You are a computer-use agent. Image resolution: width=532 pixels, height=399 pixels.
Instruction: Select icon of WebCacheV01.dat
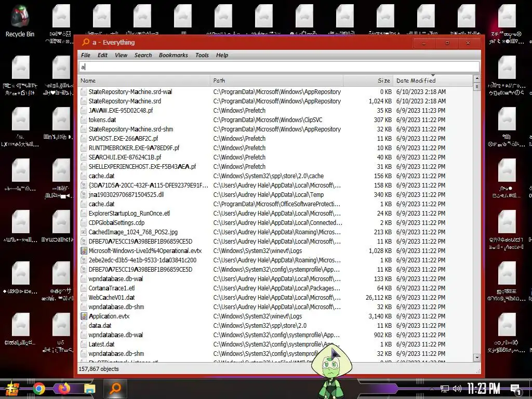(x=84, y=298)
